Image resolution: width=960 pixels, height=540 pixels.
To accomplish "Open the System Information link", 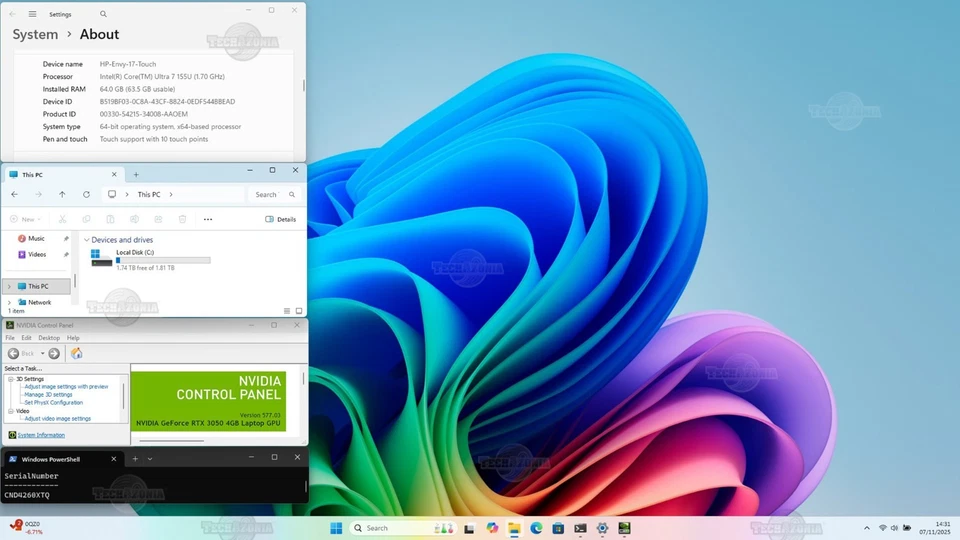I will pyautogui.click(x=41, y=435).
